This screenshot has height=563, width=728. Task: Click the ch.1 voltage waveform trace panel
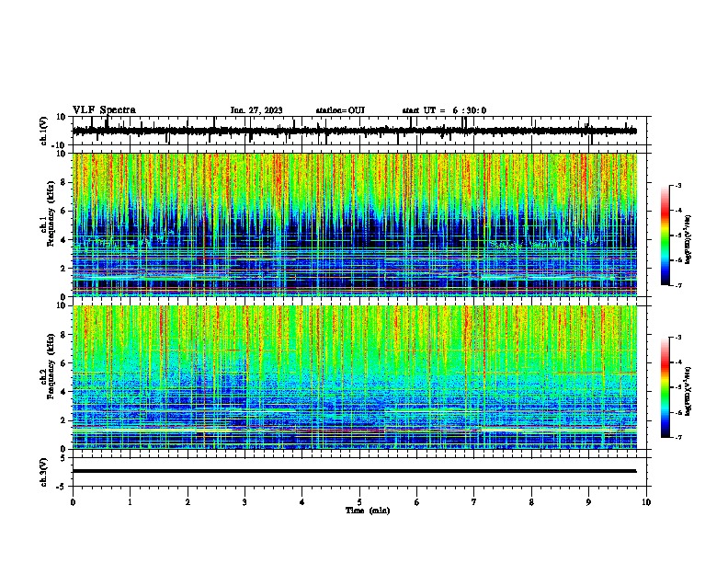pyautogui.click(x=361, y=131)
